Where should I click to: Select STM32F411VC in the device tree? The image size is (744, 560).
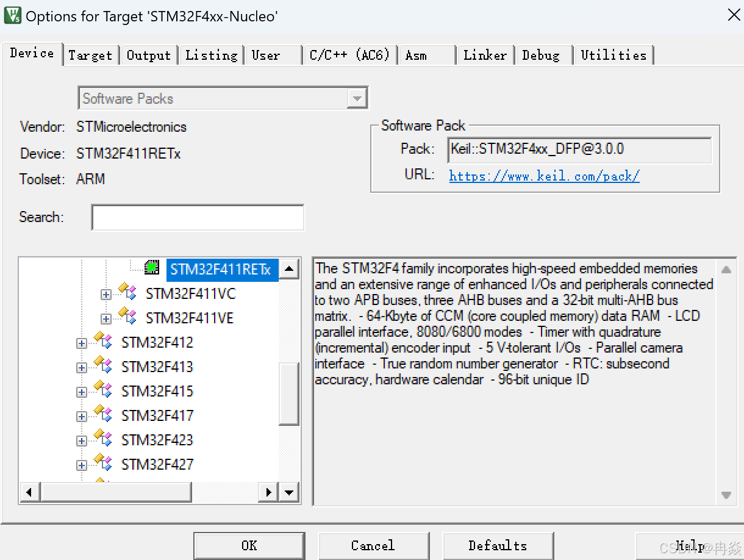(190, 294)
